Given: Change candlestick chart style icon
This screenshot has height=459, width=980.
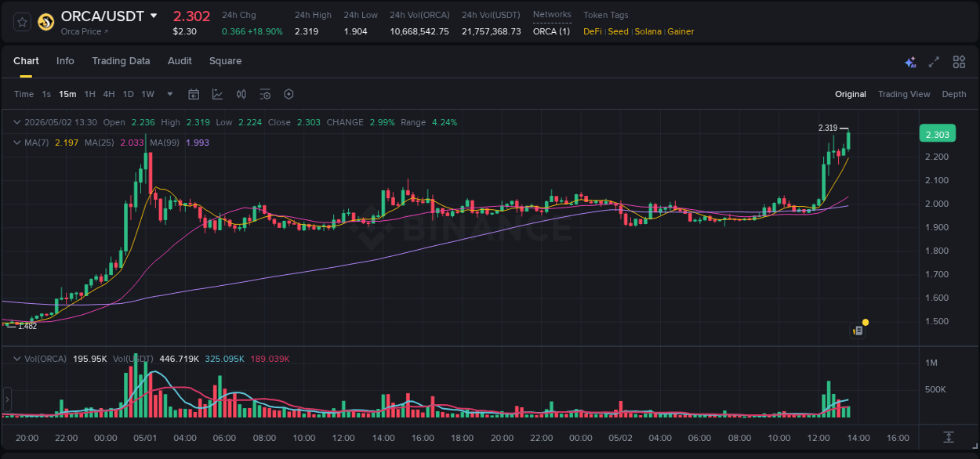Looking at the screenshot, I should click(x=241, y=94).
